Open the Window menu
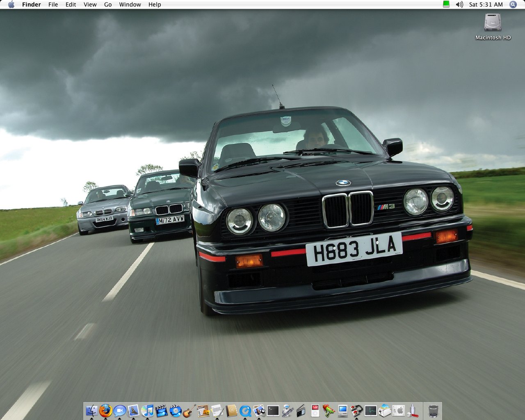This screenshot has width=525, height=420. click(130, 5)
